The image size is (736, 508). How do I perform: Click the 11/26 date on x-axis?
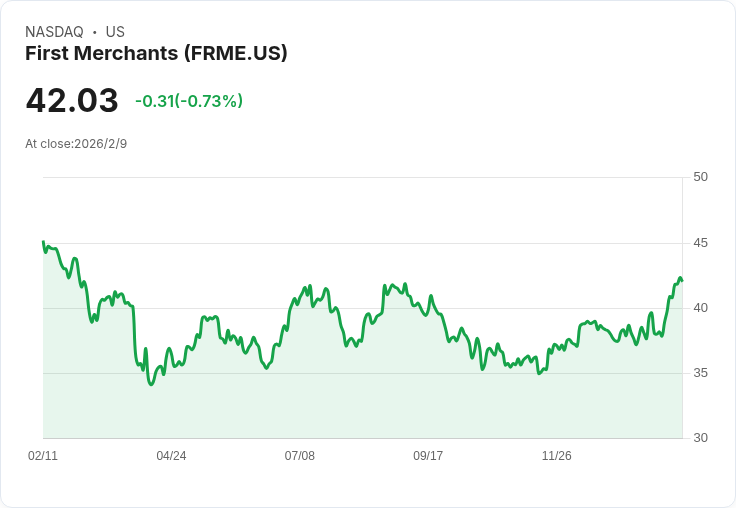556,456
